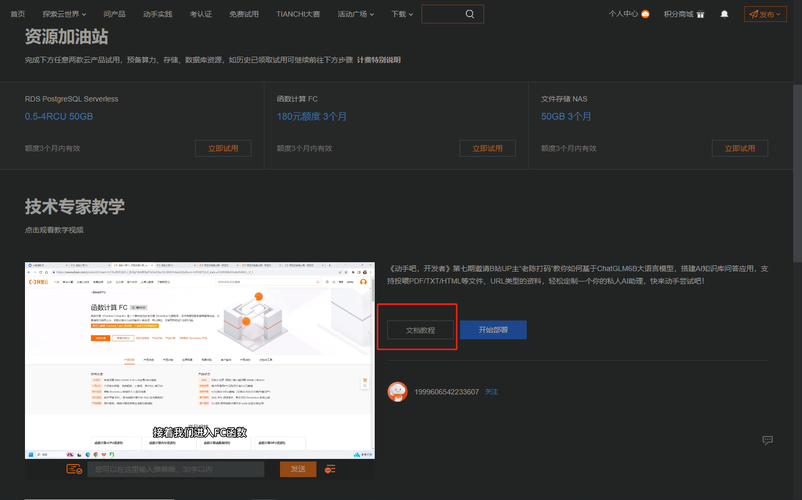Click 立即试用 for 函数计算 FC
This screenshot has width=802, height=500.
(487, 148)
